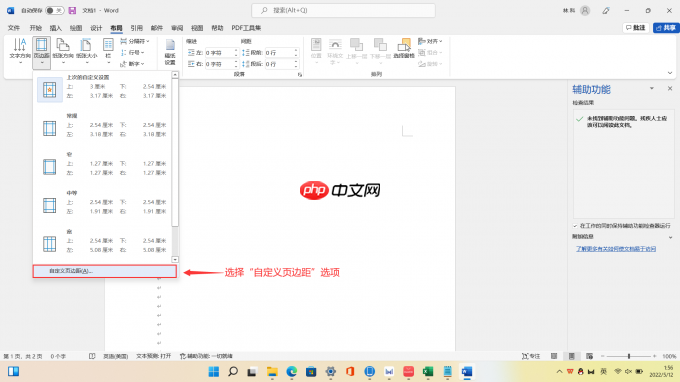Select the Print Layout view icon

pos(572,356)
